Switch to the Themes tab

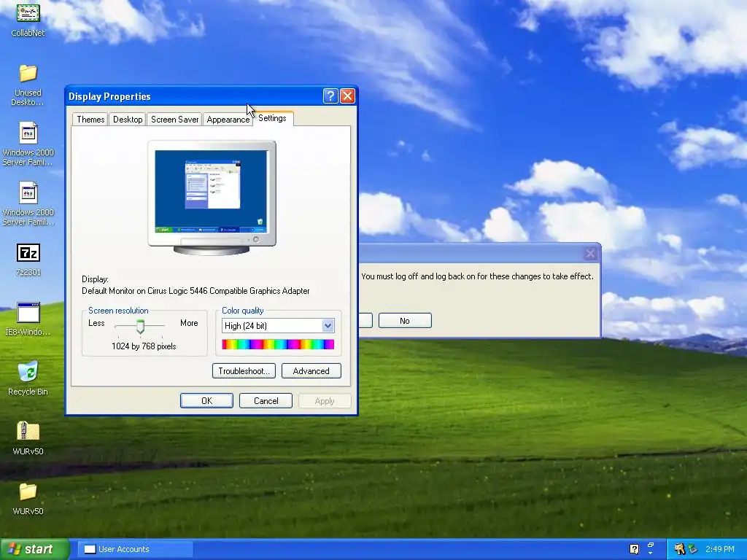tap(90, 120)
